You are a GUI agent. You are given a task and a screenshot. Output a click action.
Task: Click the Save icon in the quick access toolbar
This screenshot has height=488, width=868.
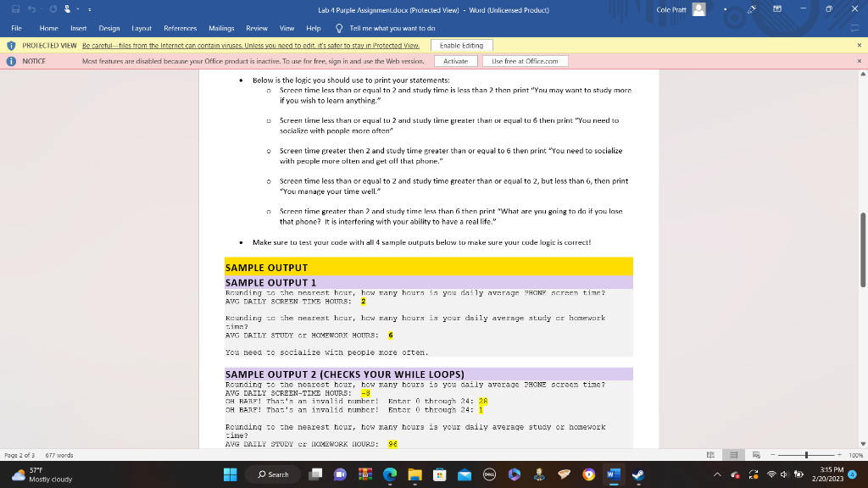pyautogui.click(x=15, y=9)
